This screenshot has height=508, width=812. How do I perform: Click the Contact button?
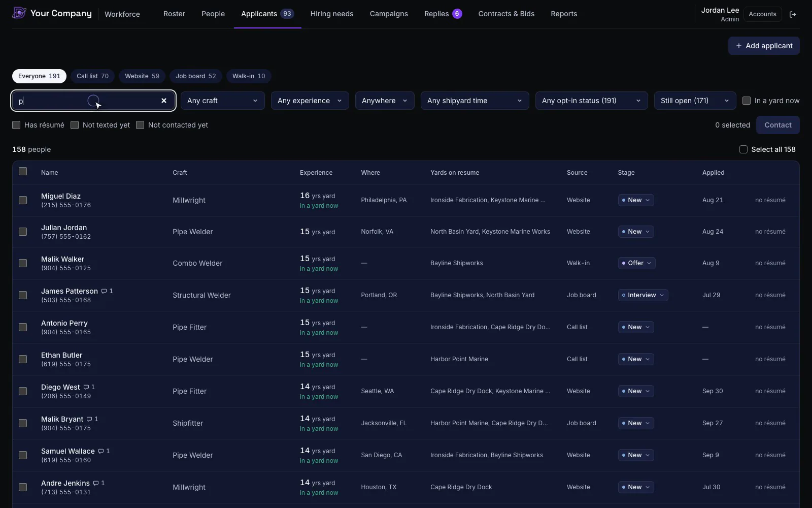click(778, 125)
